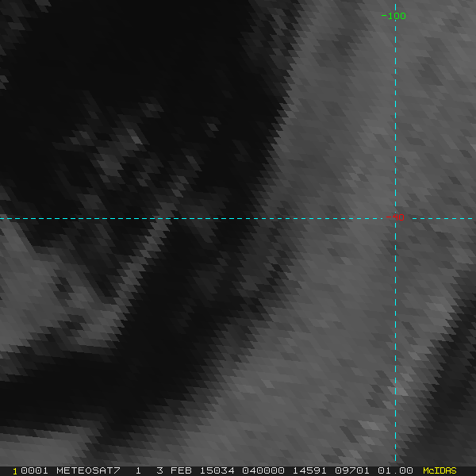This screenshot has width=476, height=476.
Task: Click the green -100 longitude label
Action: (x=393, y=16)
